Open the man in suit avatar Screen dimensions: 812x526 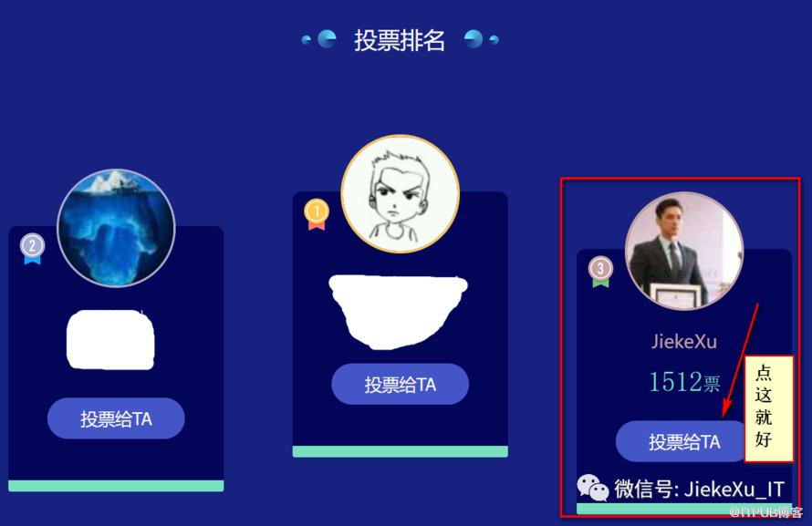pyautogui.click(x=684, y=252)
